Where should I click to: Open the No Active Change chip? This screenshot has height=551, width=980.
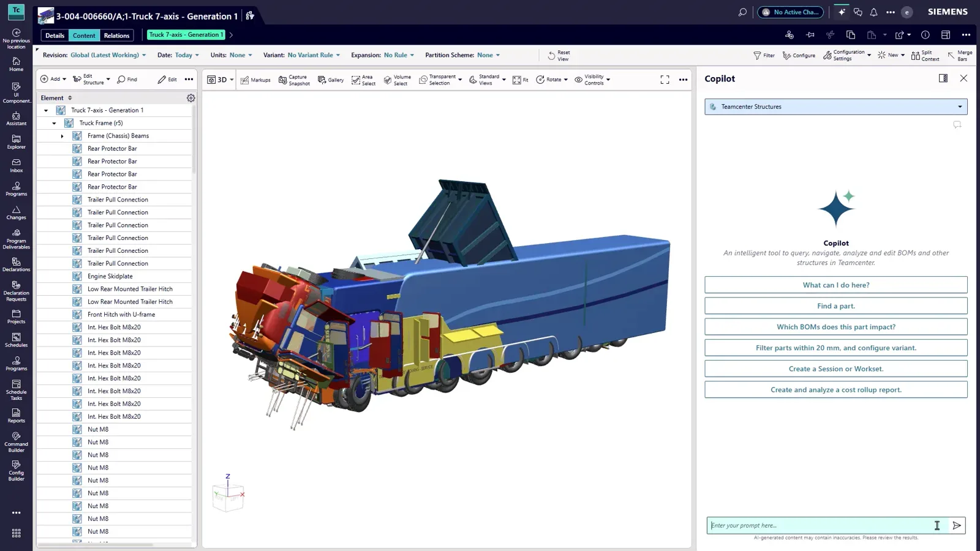click(x=790, y=12)
